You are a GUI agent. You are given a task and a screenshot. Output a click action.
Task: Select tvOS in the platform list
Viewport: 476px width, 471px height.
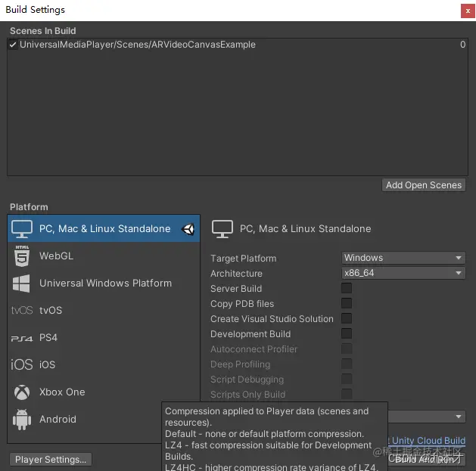pos(104,310)
